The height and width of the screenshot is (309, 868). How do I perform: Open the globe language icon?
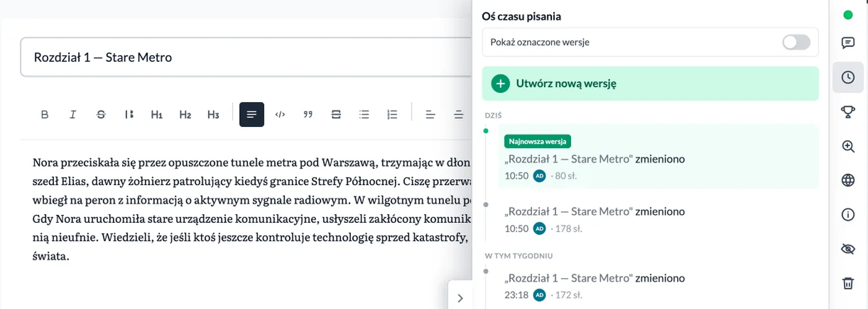tap(848, 180)
